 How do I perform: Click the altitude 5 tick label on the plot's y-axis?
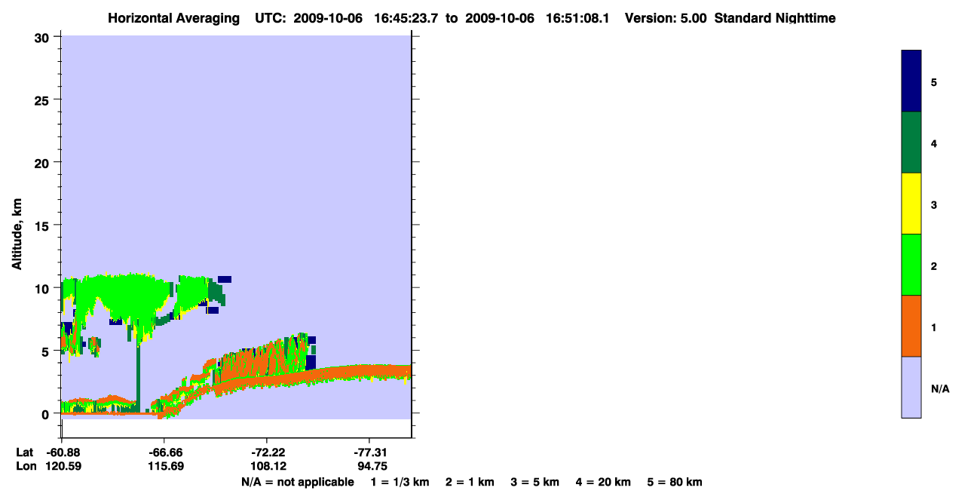47,351
